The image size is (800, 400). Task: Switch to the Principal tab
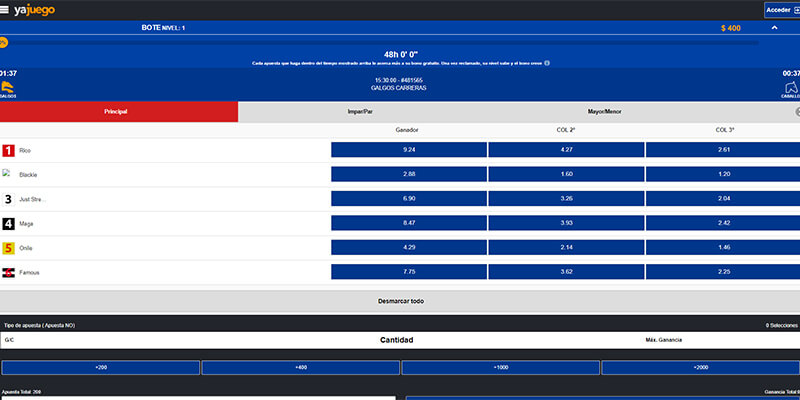point(119,111)
